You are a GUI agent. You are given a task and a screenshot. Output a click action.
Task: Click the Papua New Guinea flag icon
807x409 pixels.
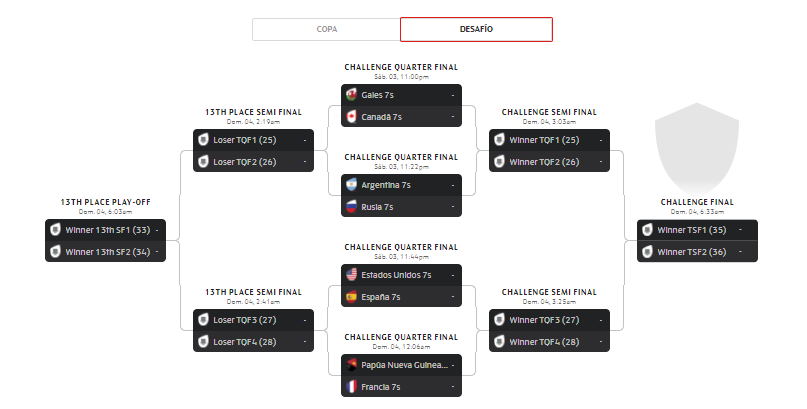pyautogui.click(x=351, y=365)
